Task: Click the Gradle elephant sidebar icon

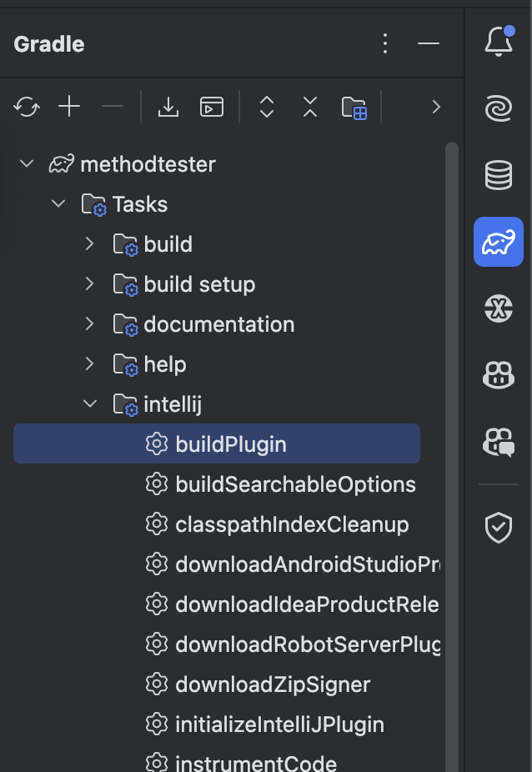Action: pyautogui.click(x=499, y=242)
